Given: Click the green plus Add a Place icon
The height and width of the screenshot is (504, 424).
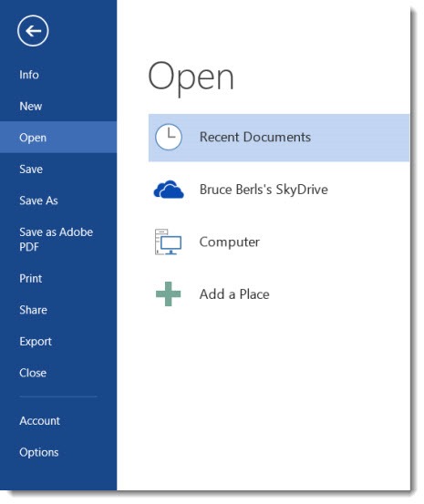Looking at the screenshot, I should coord(169,293).
